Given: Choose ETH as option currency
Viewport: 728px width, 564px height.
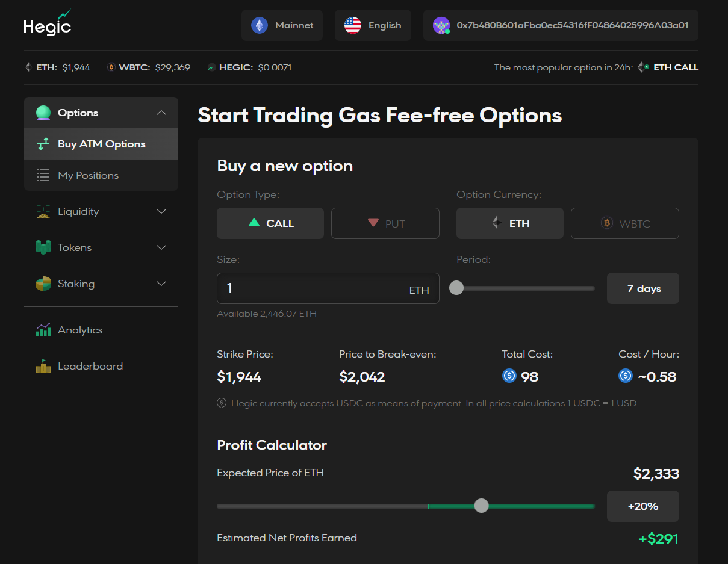Looking at the screenshot, I should coord(510,223).
